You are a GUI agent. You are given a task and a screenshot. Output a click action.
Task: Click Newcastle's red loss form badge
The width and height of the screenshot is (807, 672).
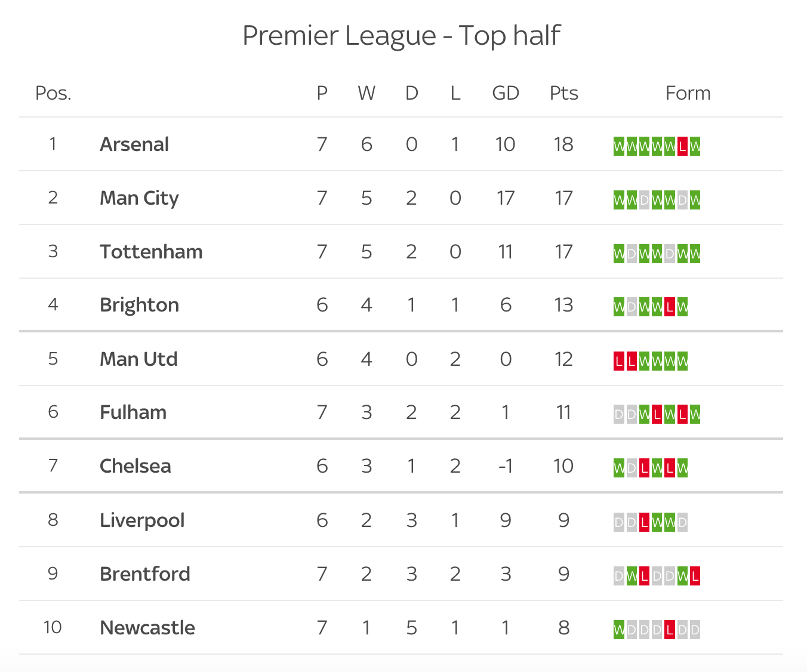(x=670, y=630)
